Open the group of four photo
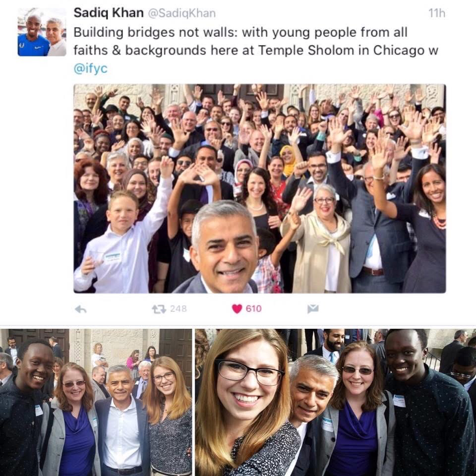Screen dimensions: 476x476 (96, 402)
